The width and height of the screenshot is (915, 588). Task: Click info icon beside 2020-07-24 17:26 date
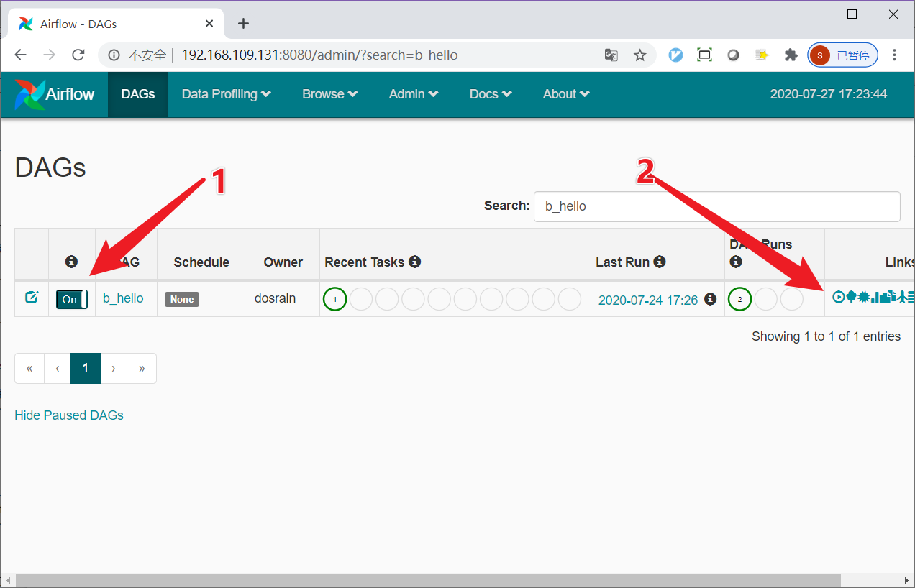[x=710, y=298]
